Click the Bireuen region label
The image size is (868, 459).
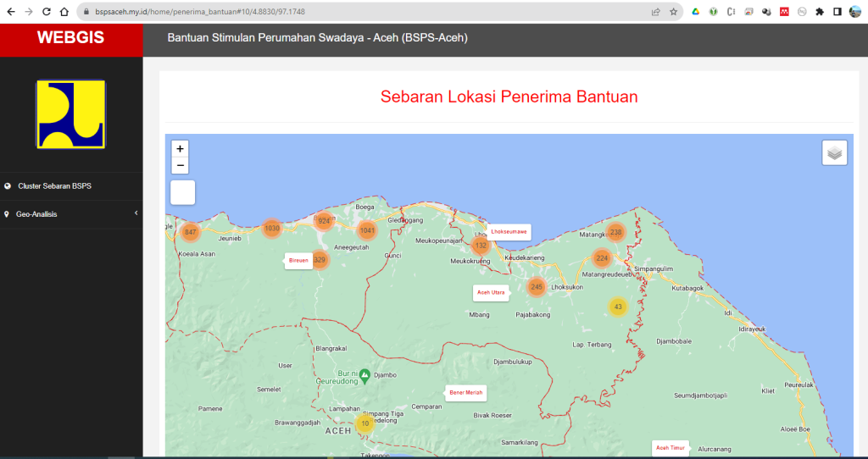[x=298, y=261]
